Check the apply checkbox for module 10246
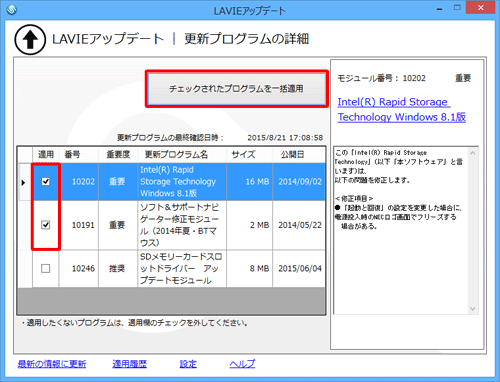This screenshot has width=500, height=382. point(46,268)
